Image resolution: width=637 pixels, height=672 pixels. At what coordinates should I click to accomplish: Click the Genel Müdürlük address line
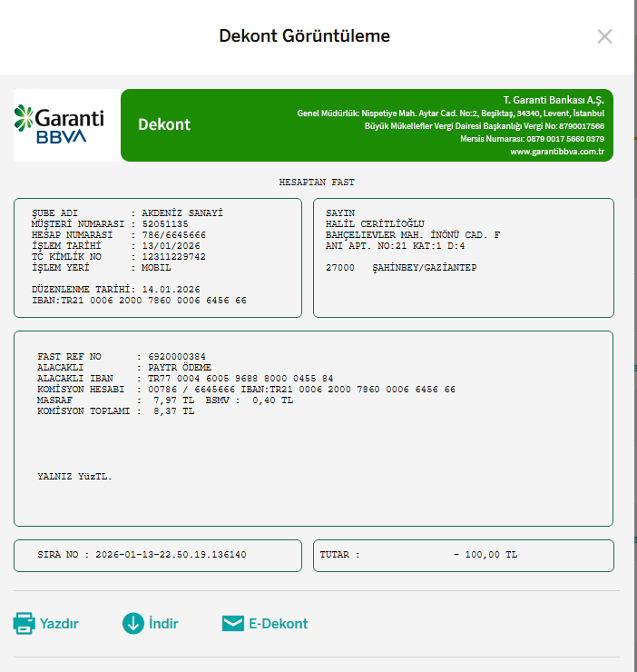(x=451, y=114)
